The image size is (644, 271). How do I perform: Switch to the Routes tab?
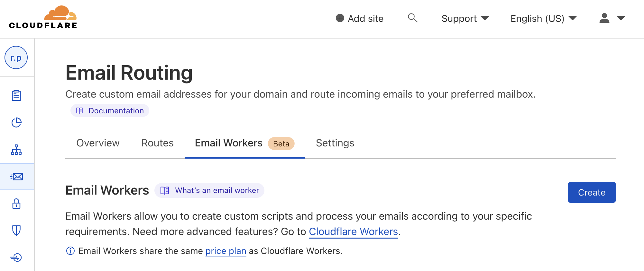point(157,143)
